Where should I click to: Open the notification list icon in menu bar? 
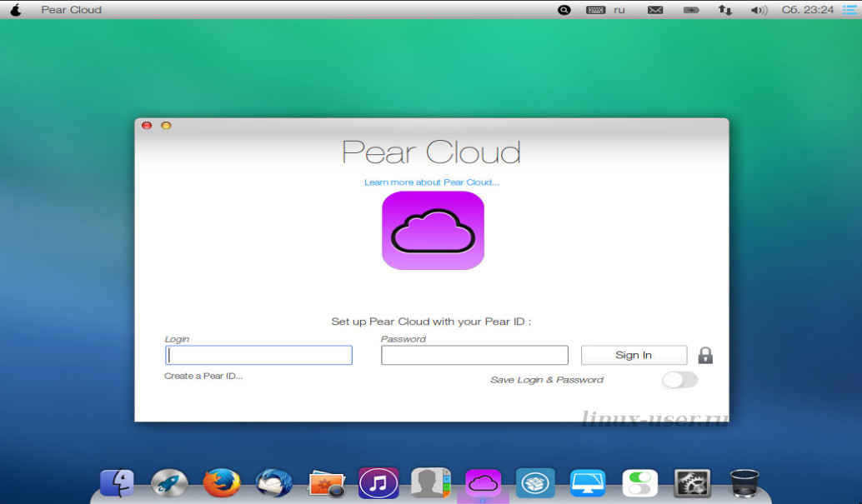[x=849, y=10]
